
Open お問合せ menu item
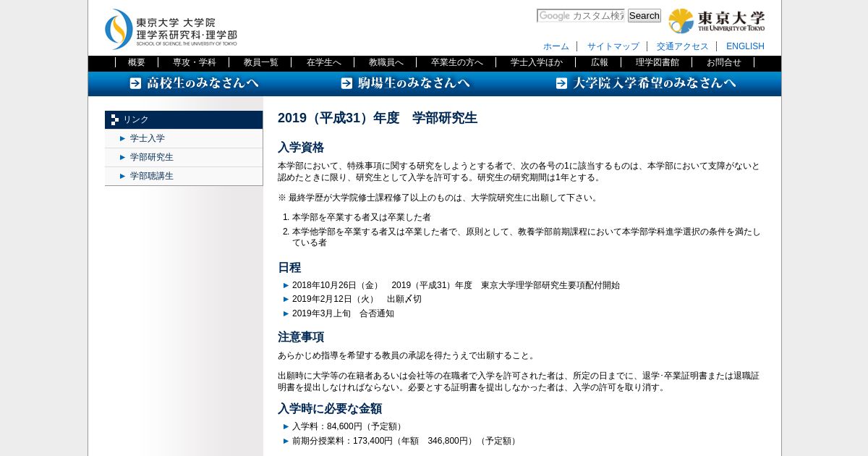click(x=724, y=62)
